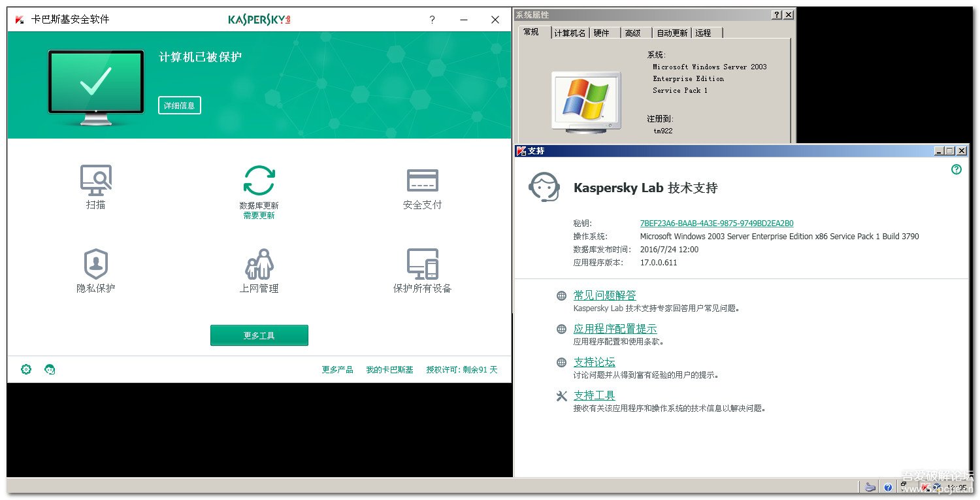Open the 上网管理 parental control icon

(259, 264)
